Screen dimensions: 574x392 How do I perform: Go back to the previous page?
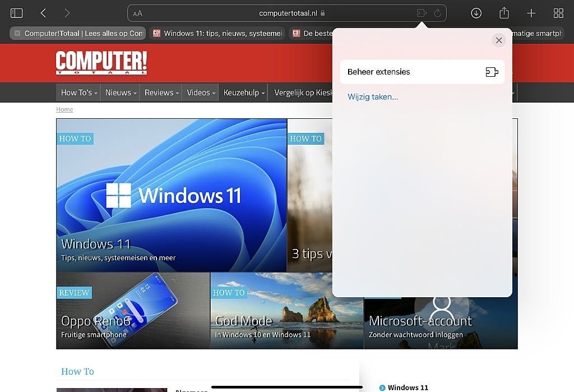43,13
